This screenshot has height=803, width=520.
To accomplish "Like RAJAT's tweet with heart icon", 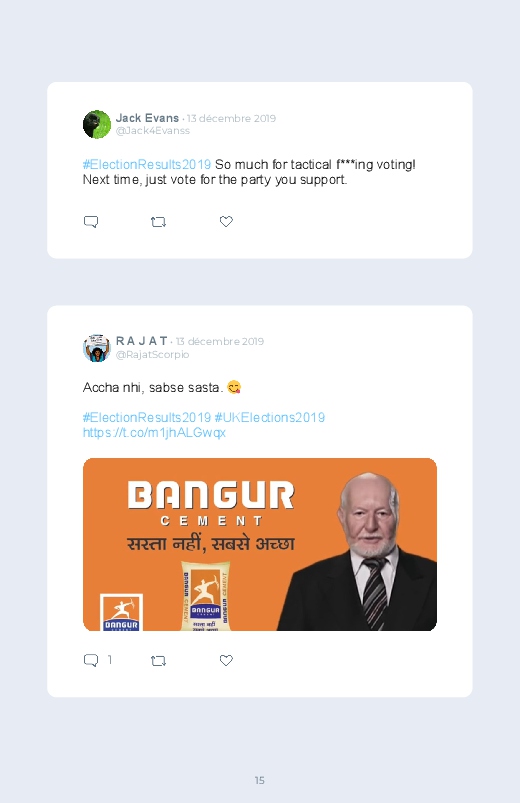I will 226,660.
